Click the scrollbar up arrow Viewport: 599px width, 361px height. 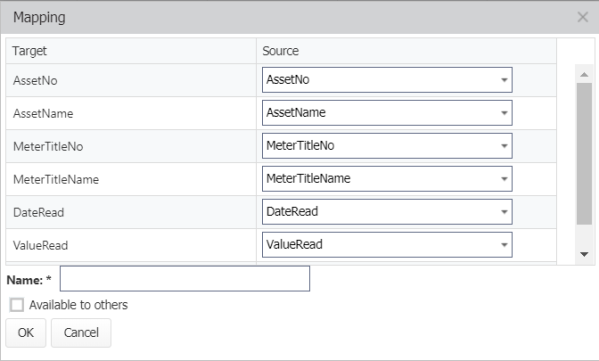tap(584, 74)
